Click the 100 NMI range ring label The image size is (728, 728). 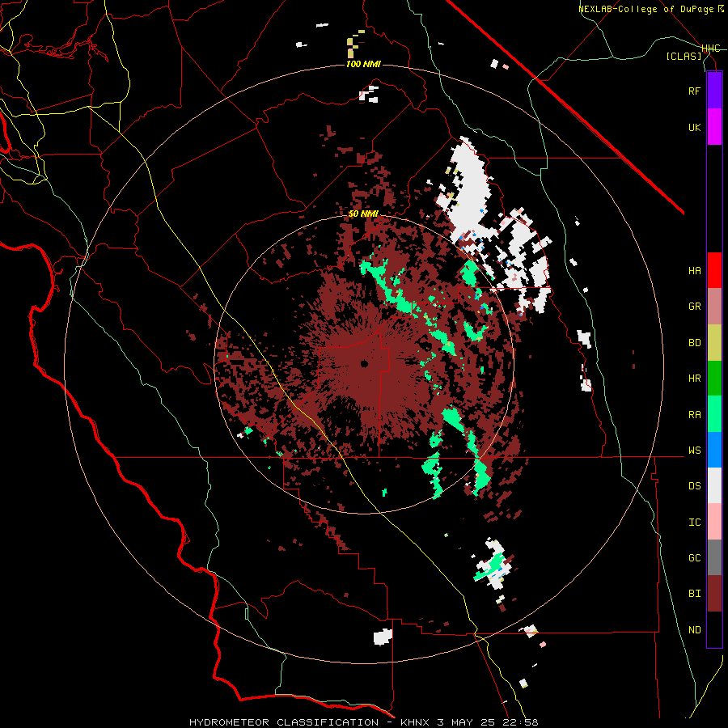363,64
